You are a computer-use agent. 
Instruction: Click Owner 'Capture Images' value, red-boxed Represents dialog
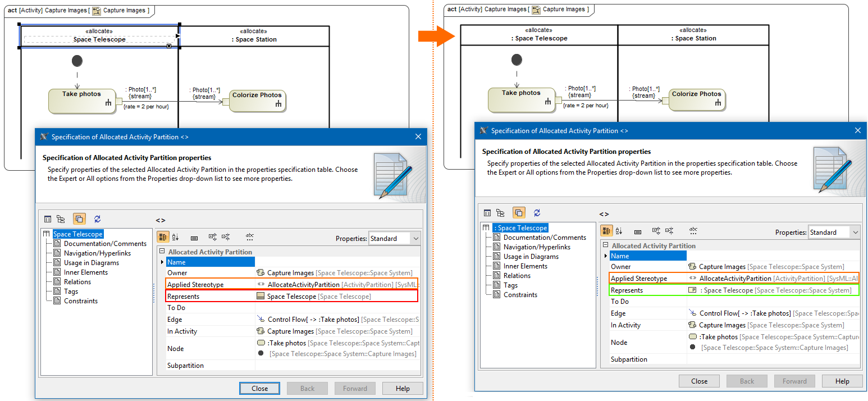[334, 273]
